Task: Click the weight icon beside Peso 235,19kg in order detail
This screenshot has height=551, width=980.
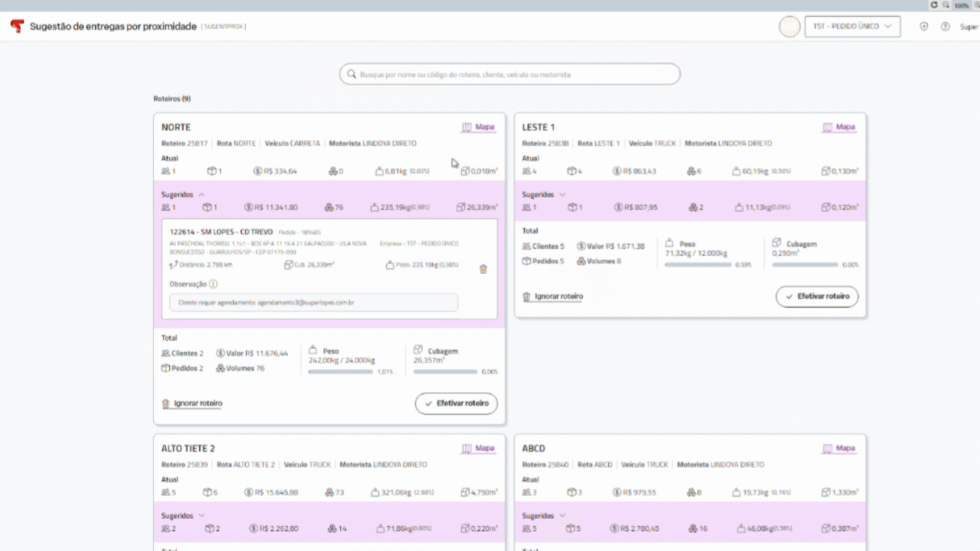Action: (x=390, y=265)
